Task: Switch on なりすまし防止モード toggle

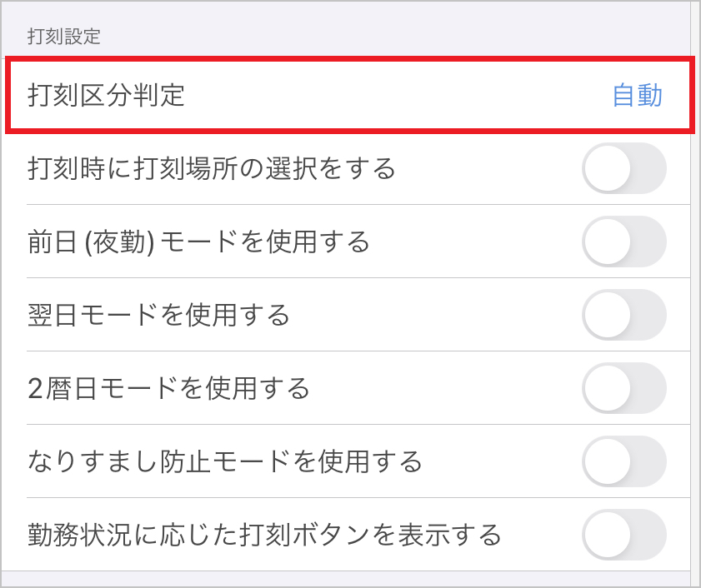Action: (x=624, y=461)
